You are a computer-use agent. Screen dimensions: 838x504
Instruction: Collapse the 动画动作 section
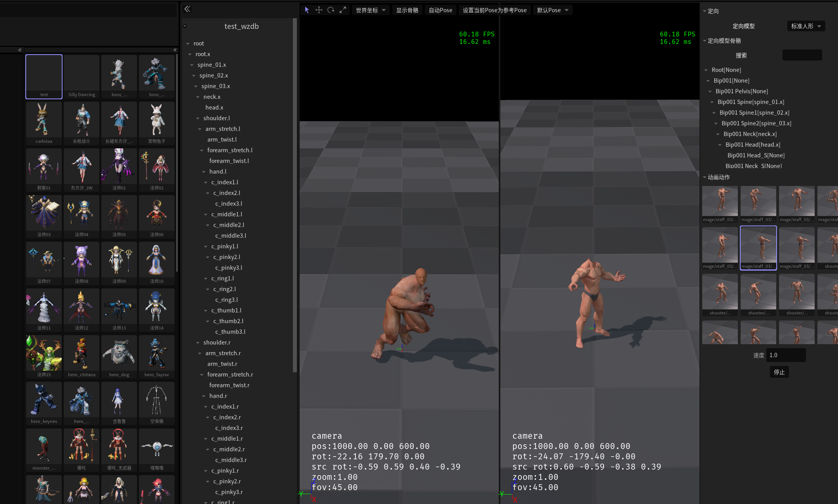pyautogui.click(x=705, y=177)
